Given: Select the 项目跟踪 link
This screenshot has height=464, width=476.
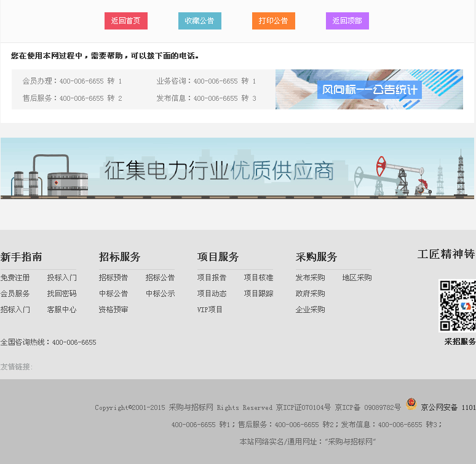Looking at the screenshot, I should pos(259,294).
